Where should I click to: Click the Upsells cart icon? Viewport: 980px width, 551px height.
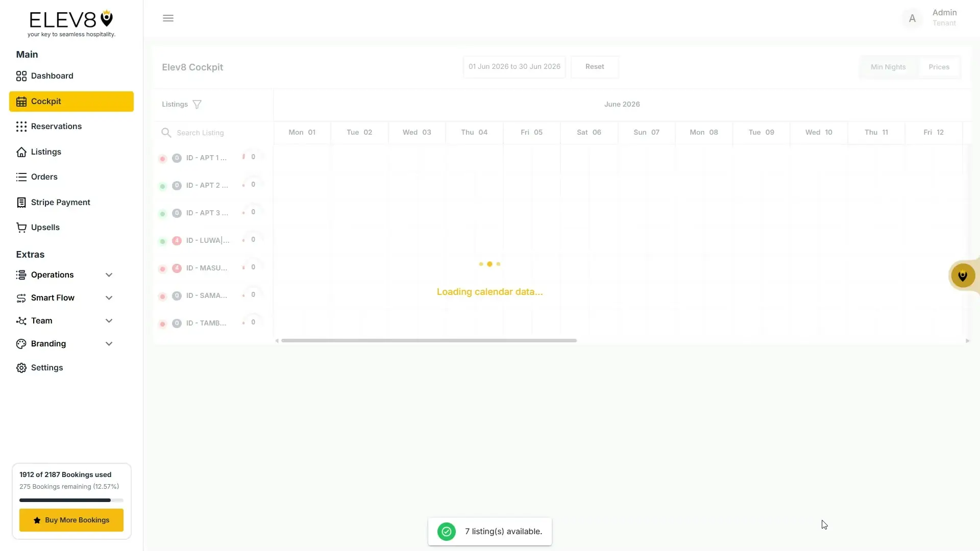pos(21,228)
